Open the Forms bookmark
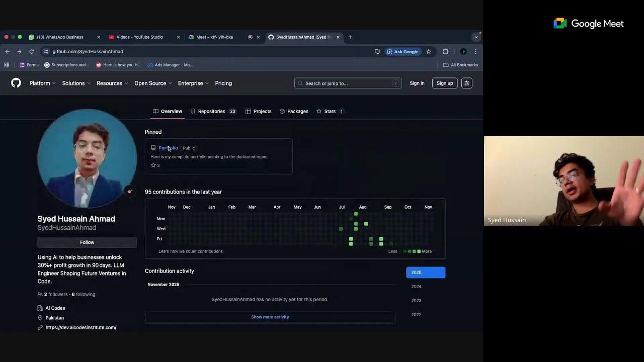 [x=29, y=65]
